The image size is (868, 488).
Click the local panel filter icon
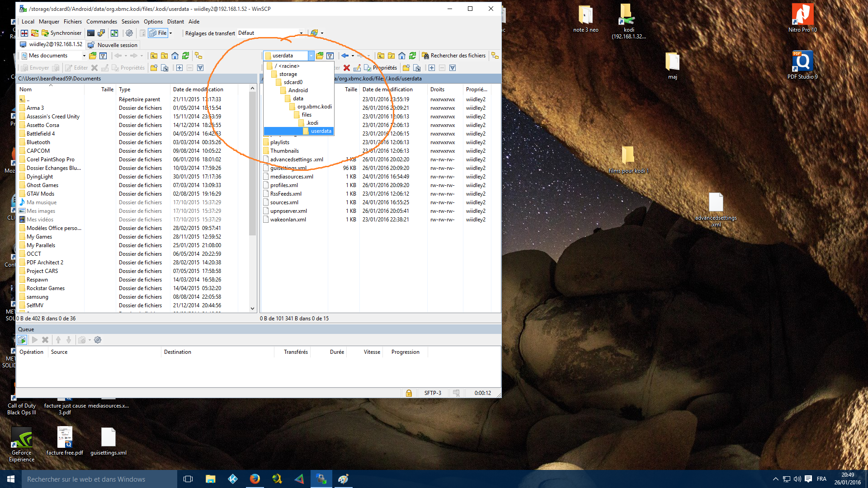(x=103, y=56)
